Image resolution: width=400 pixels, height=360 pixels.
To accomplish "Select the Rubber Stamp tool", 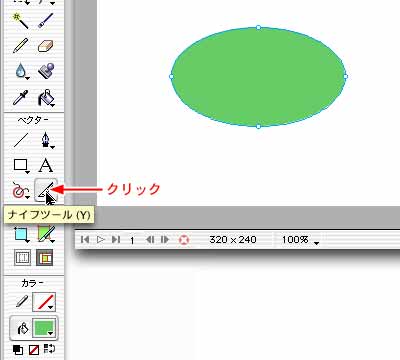I will point(46,71).
